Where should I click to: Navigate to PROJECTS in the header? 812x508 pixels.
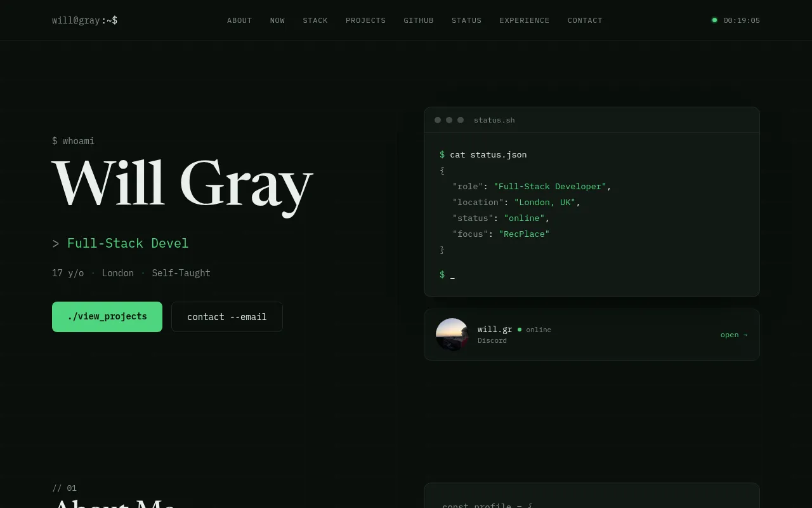coord(365,20)
